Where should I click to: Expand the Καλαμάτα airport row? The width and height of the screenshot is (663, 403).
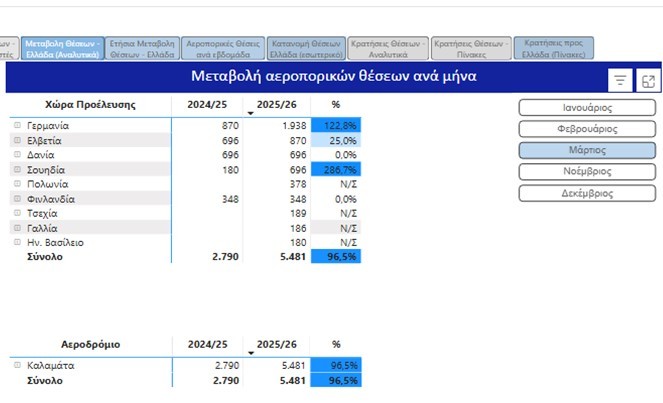coord(16,366)
